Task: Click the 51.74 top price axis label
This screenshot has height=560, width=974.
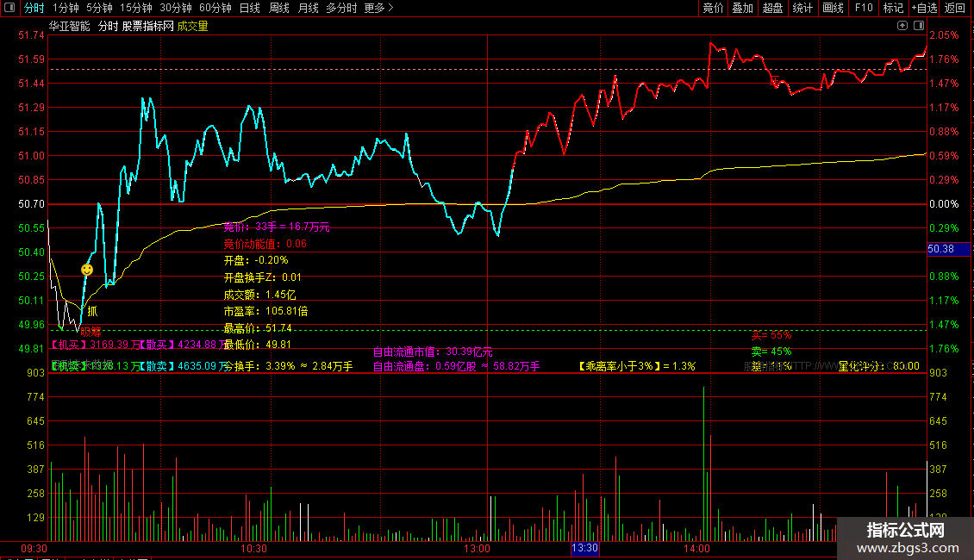Action: pos(31,35)
